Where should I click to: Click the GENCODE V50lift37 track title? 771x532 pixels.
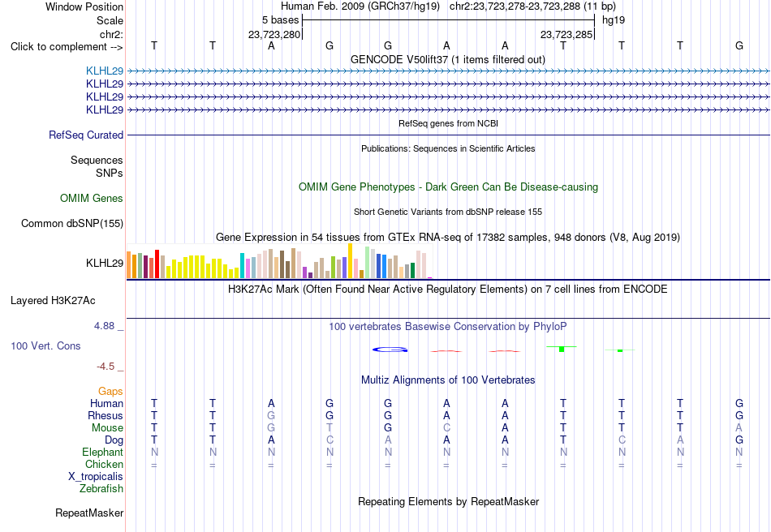tap(447, 60)
